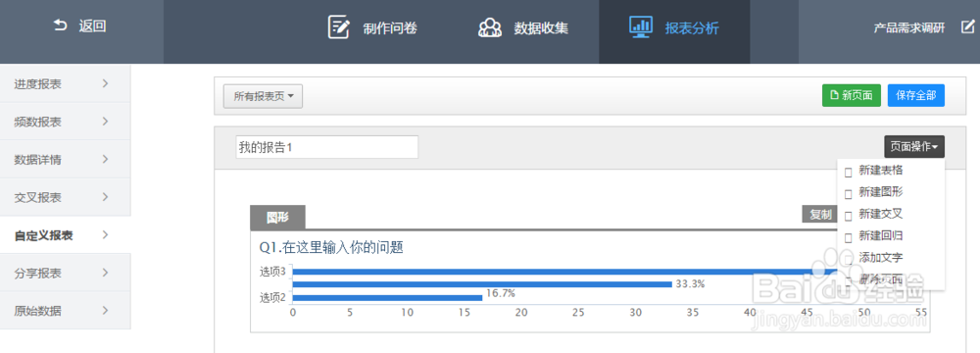Click the page icon in 新页面 button
The width and height of the screenshot is (980, 353).
pyautogui.click(x=834, y=96)
